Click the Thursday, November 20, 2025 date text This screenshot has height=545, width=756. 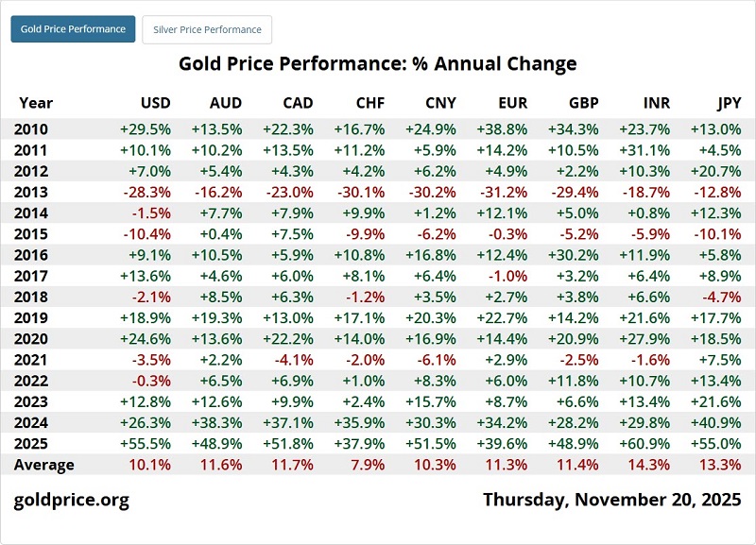pyautogui.click(x=611, y=500)
